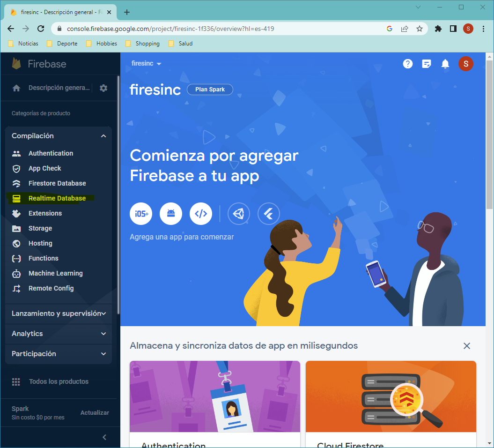Open the notifications bell
Image resolution: width=494 pixels, height=448 pixels.
(x=445, y=64)
